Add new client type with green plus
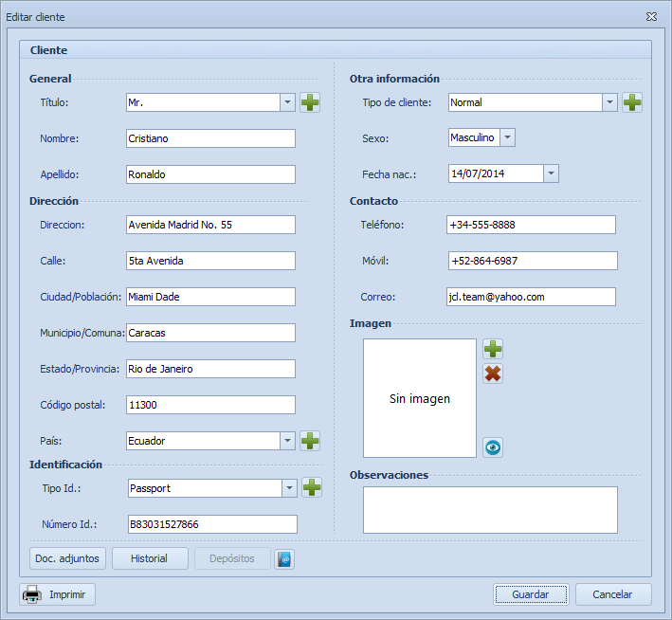 click(632, 102)
